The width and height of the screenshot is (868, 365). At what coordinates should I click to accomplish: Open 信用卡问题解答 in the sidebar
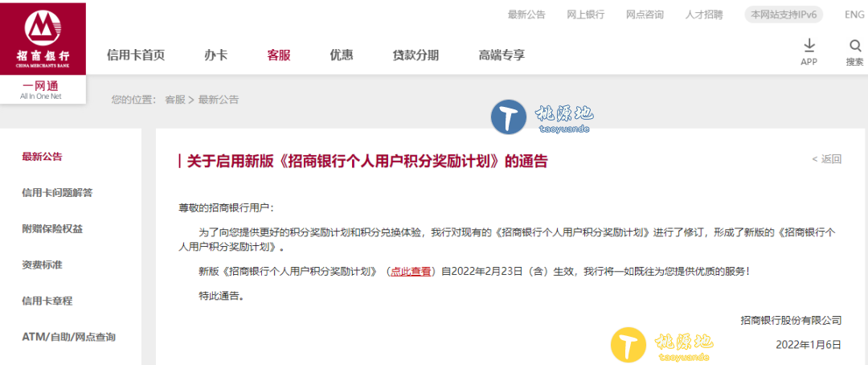coord(57,193)
